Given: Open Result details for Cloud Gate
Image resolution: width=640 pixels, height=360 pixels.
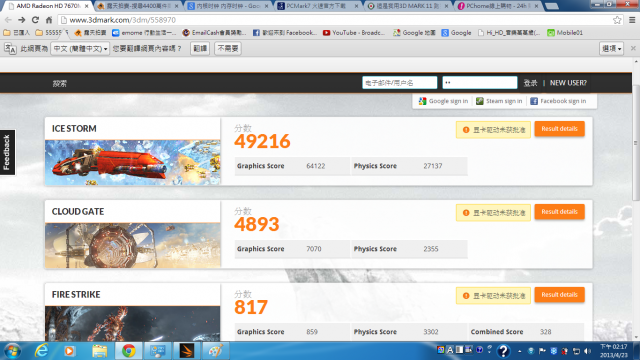Looking at the screenshot, I should point(560,212).
